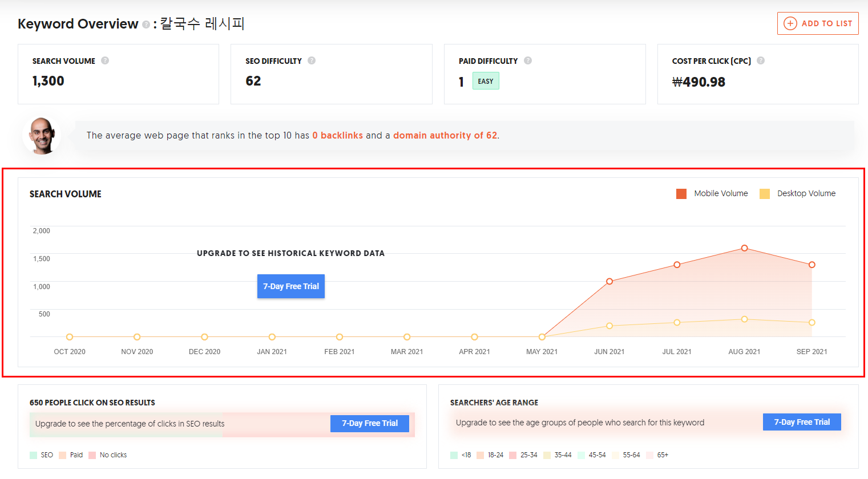Click the FEB 2021 axis label
The height and width of the screenshot is (479, 868).
(x=340, y=352)
